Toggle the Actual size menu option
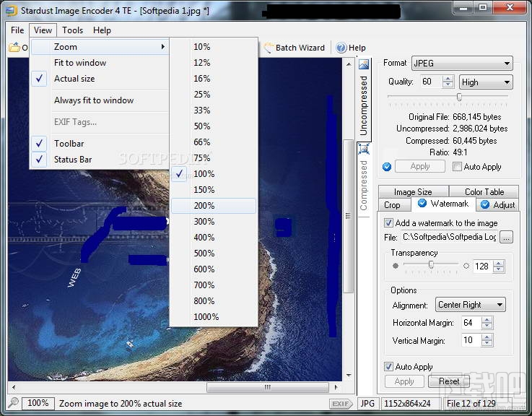 click(x=100, y=79)
